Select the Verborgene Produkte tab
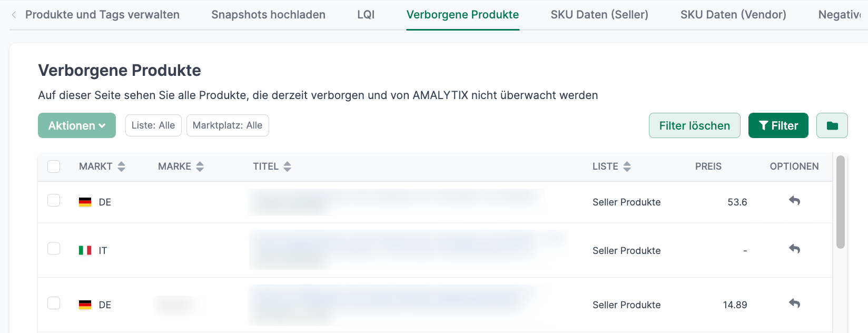 [x=462, y=15]
